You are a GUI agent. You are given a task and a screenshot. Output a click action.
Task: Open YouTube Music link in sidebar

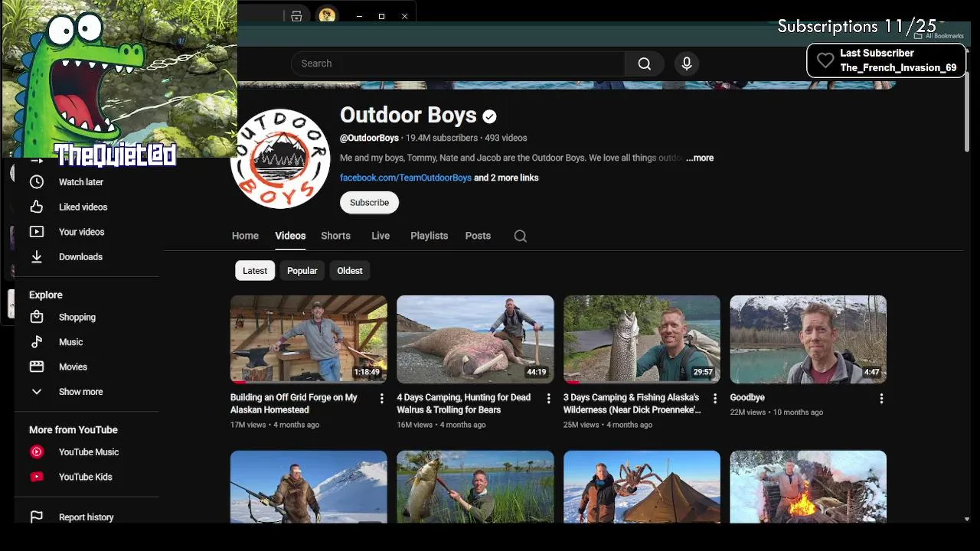[x=90, y=452]
